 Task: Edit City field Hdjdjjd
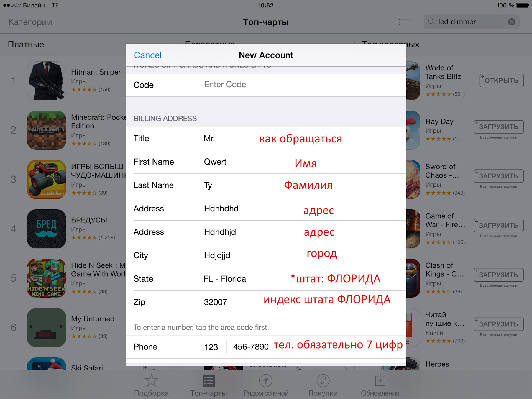pos(266,255)
